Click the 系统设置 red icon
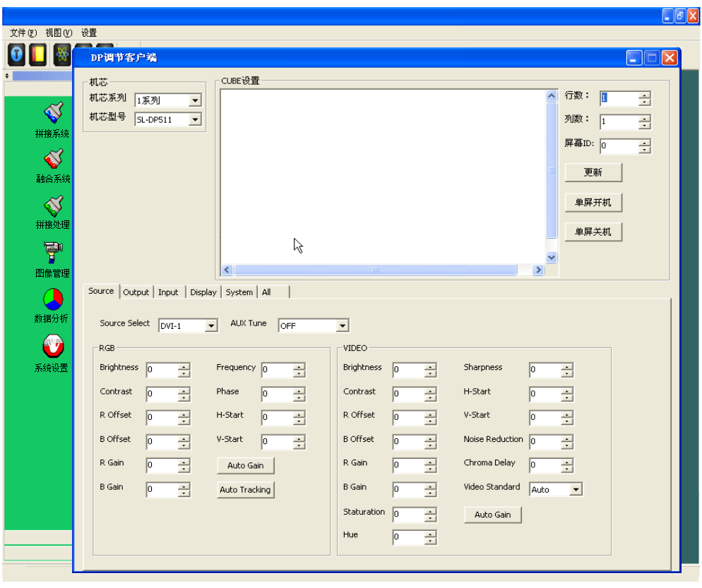Image resolution: width=702 pixels, height=588 pixels. 54,347
